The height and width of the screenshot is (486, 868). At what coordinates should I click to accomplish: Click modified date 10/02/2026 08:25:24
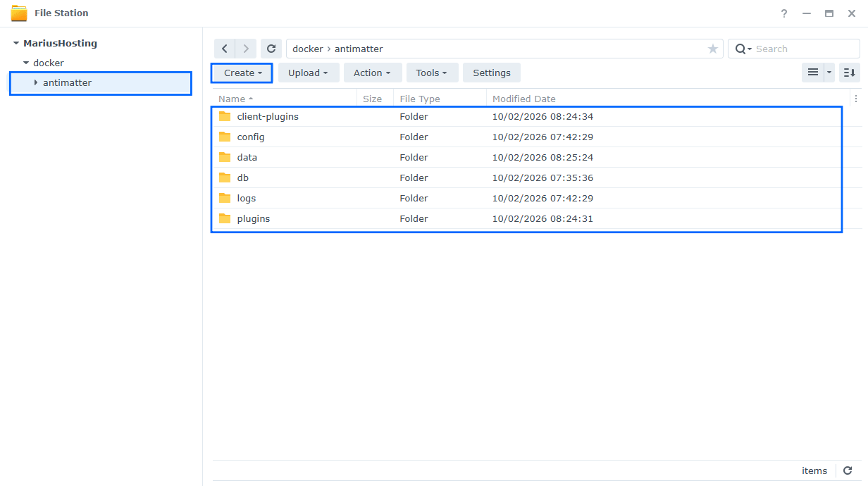[x=542, y=157]
